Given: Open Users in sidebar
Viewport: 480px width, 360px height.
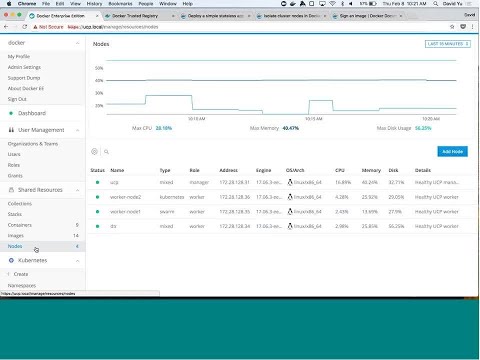Looking at the screenshot, I should (14, 154).
